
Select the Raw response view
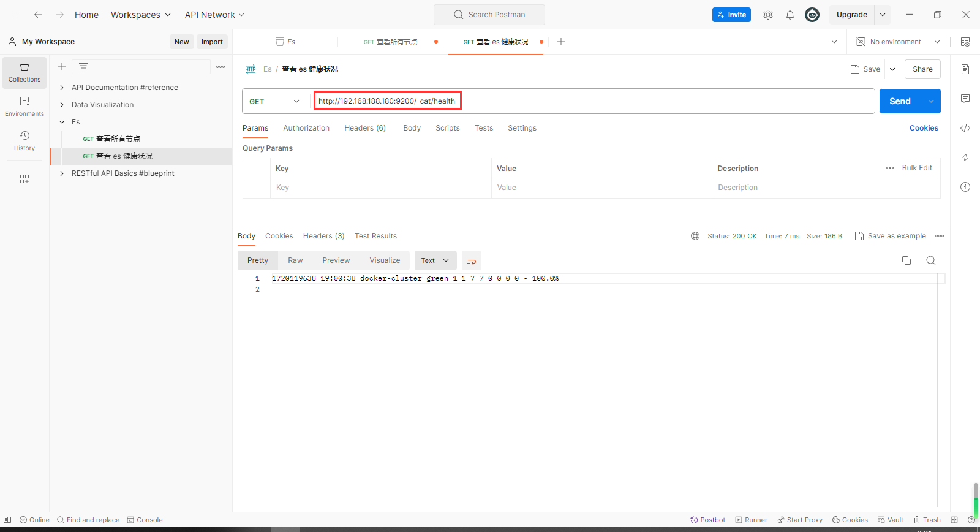[295, 260]
